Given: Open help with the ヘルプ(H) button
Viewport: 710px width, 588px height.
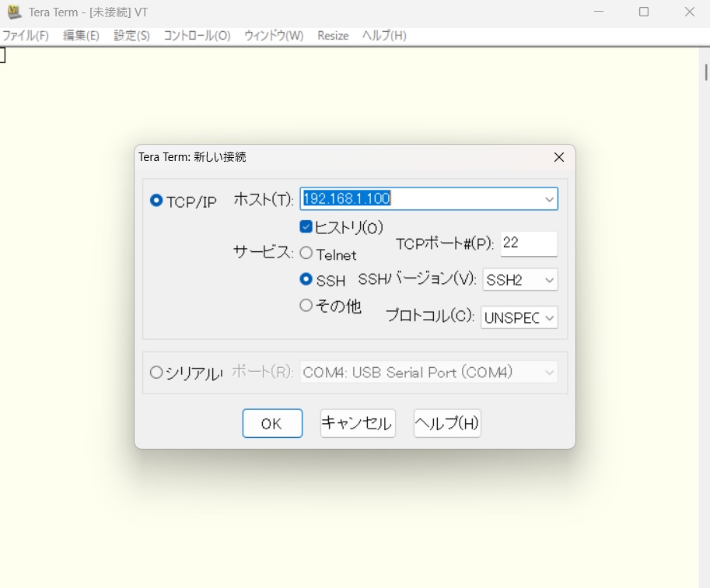Looking at the screenshot, I should click(x=447, y=424).
